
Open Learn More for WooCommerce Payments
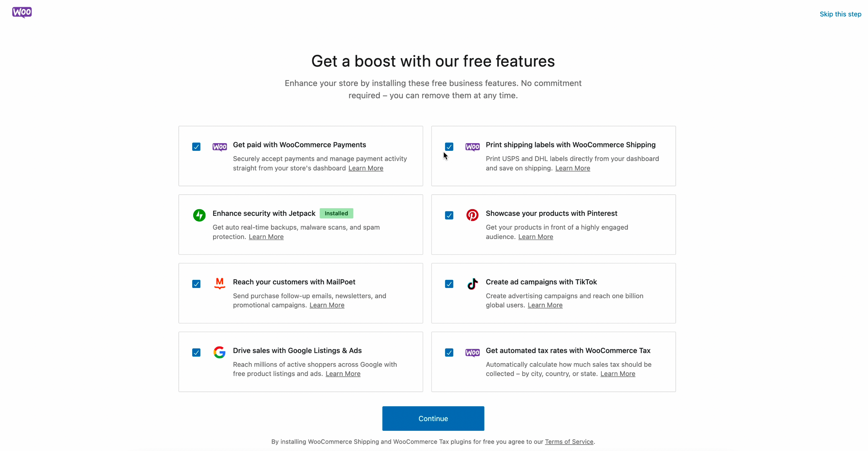point(366,168)
